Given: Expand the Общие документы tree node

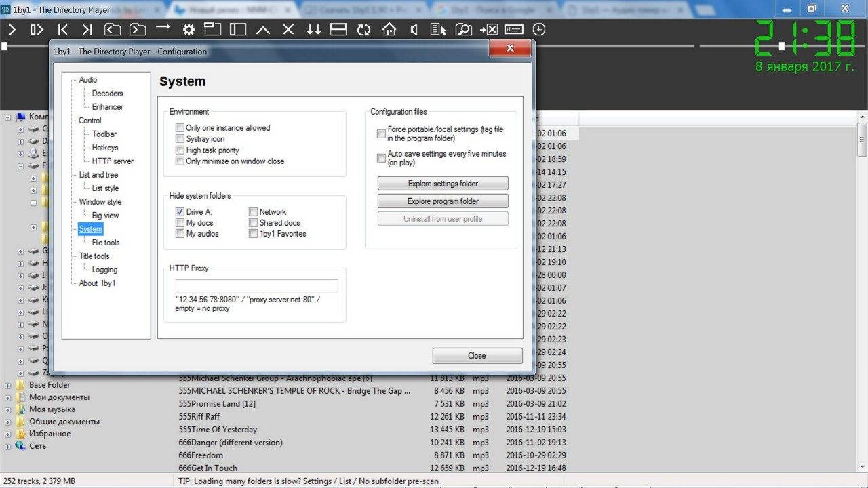Looking at the screenshot, I should (x=8, y=422).
